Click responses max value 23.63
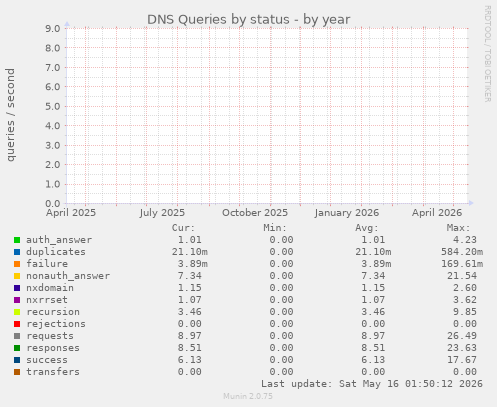The image size is (497, 407). 462,348
